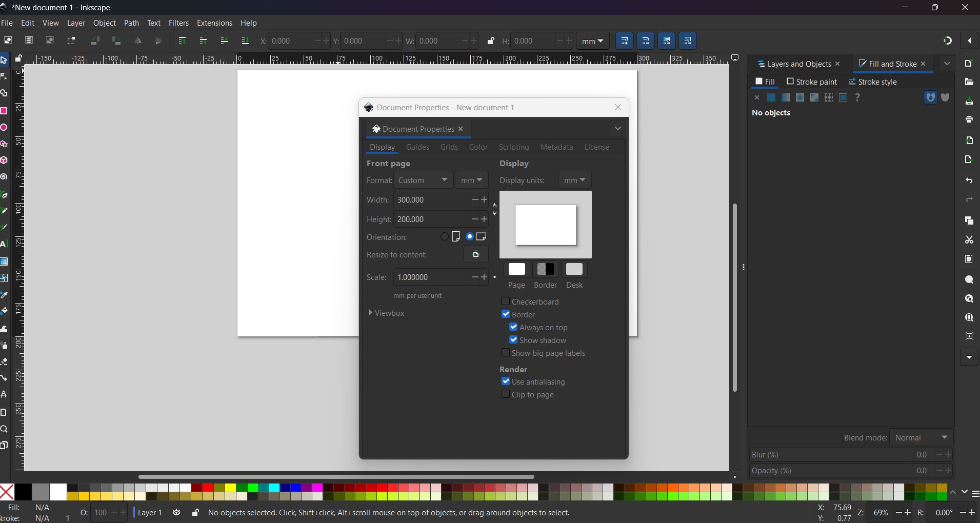Image resolution: width=980 pixels, height=523 pixels.
Task: Open Layers and Objects panel tab
Action: [794, 64]
